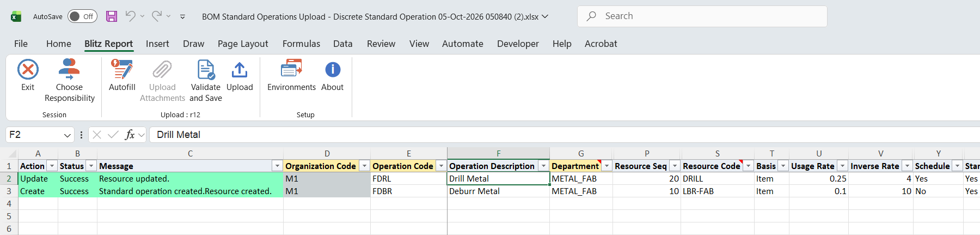This screenshot has width=980, height=235.
Task: Open Undo history dropdown arrow
Action: 142,16
